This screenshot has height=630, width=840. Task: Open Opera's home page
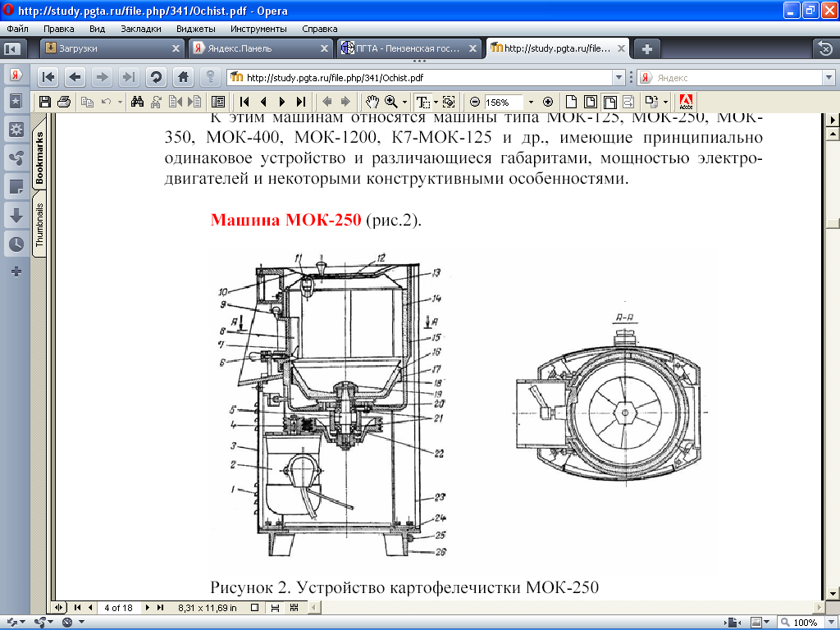pyautogui.click(x=184, y=77)
